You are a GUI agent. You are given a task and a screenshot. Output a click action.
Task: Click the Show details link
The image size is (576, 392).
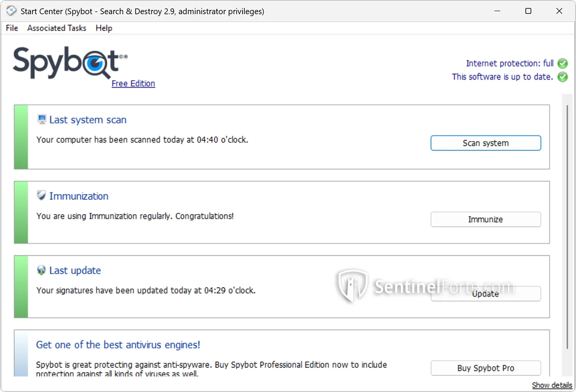552,385
